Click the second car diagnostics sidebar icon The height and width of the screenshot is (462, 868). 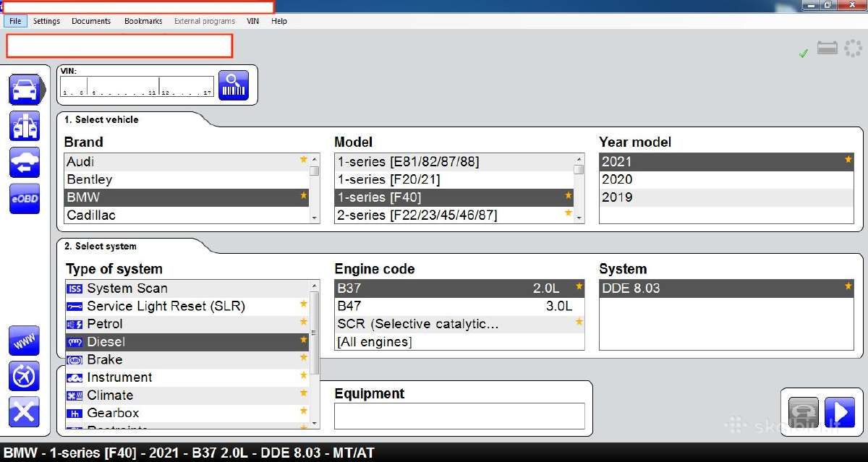(x=25, y=126)
